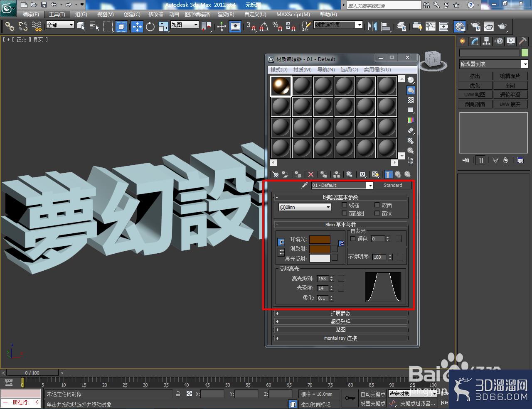Click the Select and Link chain icon

[x=10, y=27]
